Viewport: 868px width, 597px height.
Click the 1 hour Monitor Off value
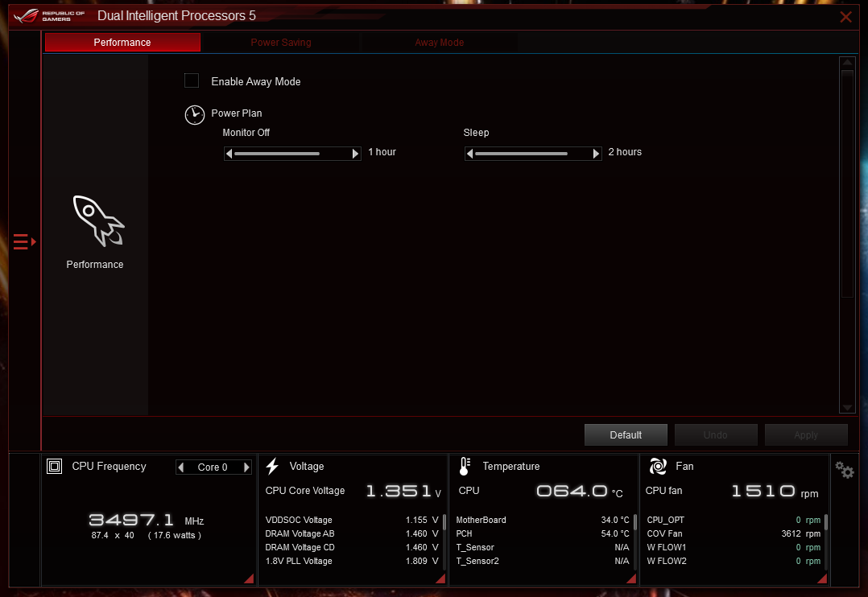coord(382,152)
